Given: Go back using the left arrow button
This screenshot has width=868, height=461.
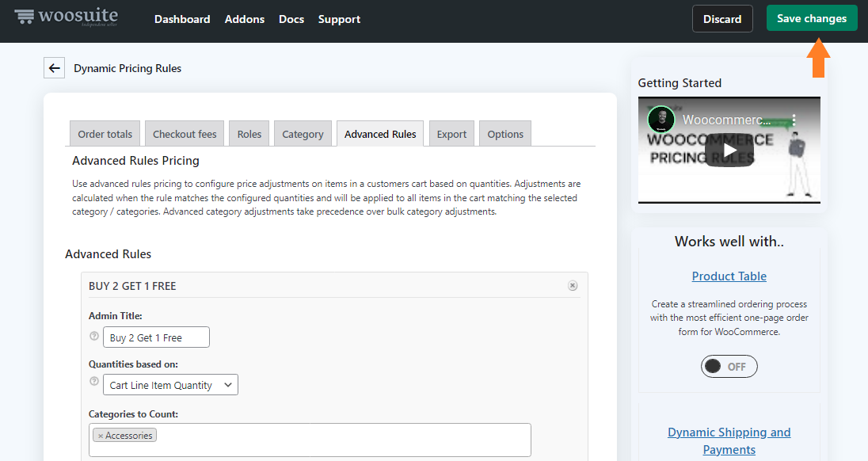Looking at the screenshot, I should point(54,68).
